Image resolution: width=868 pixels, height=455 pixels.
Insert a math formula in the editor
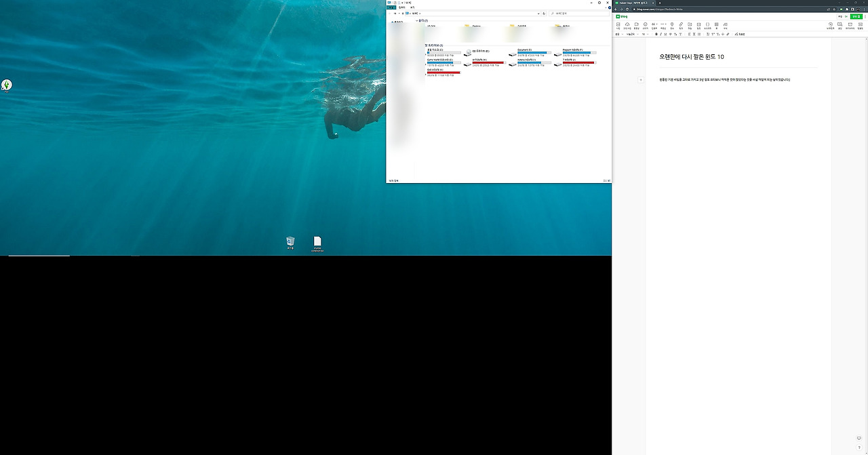[x=726, y=26]
